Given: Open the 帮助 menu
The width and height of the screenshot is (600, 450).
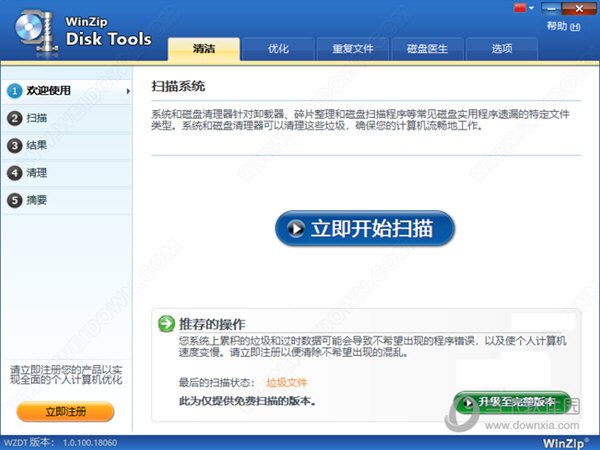Looking at the screenshot, I should pyautogui.click(x=563, y=26).
